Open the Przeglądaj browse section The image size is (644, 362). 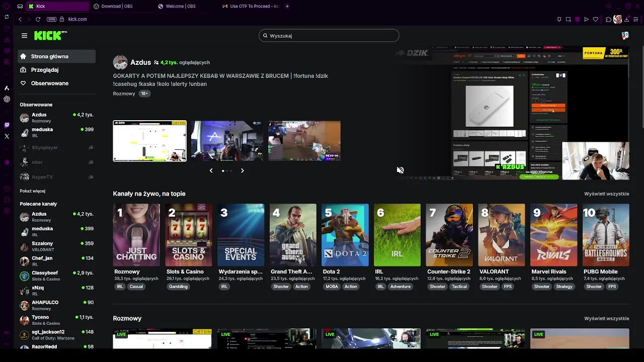tap(56, 70)
